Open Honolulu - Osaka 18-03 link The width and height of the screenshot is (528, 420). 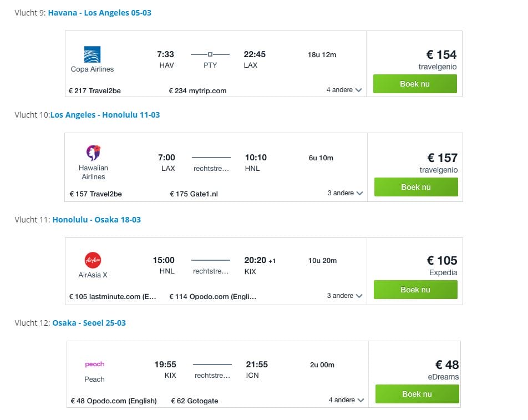[x=97, y=220]
